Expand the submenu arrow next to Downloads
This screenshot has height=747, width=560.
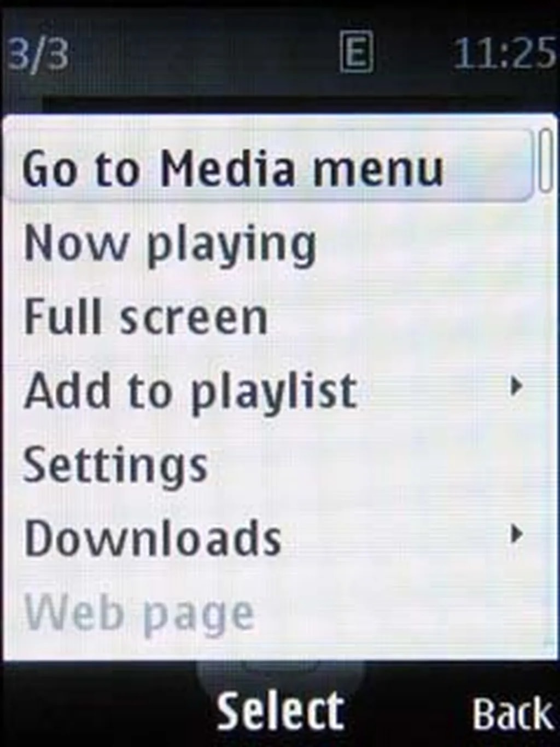pos(515,534)
